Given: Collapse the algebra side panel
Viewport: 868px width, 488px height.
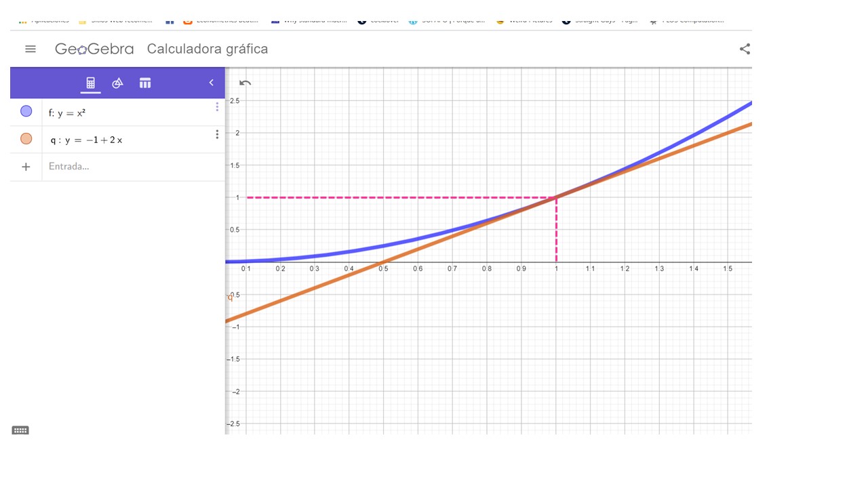Looking at the screenshot, I should (x=211, y=83).
